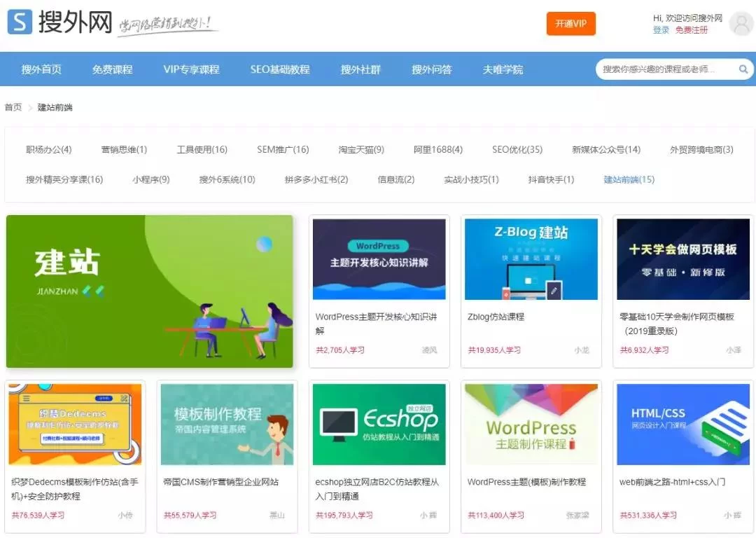Click the 开通VIP button
Image resolution: width=756 pixels, height=538 pixels.
coord(570,23)
